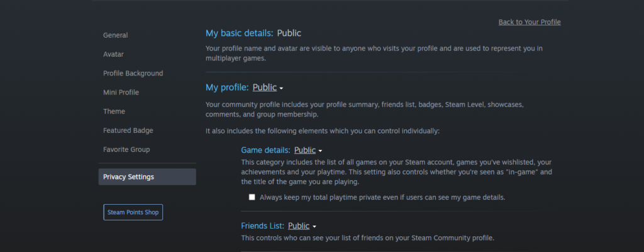The width and height of the screenshot is (644, 252).
Task: Select Profile Background in the sidebar
Action: point(133,73)
